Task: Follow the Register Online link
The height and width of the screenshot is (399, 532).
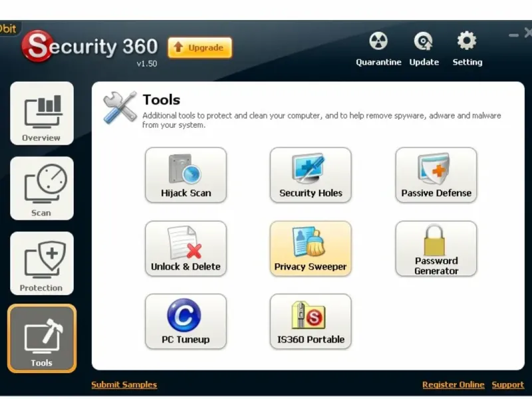Action: tap(454, 385)
